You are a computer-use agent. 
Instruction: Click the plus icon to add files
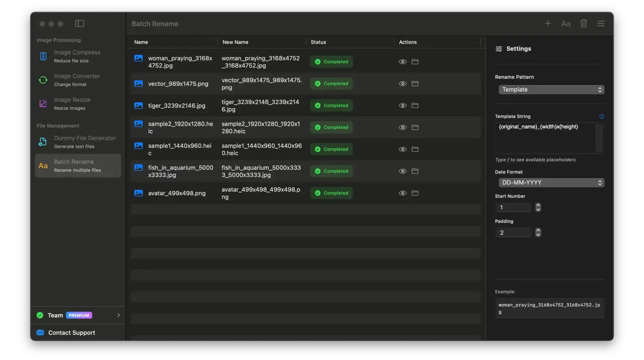click(x=547, y=23)
